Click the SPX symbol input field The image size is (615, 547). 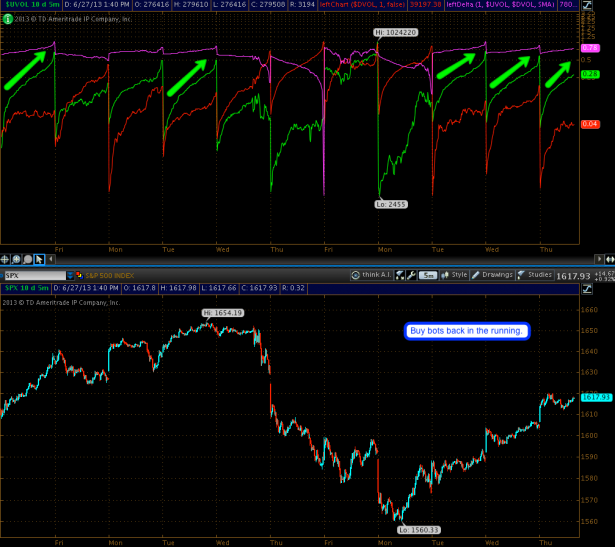click(35, 276)
